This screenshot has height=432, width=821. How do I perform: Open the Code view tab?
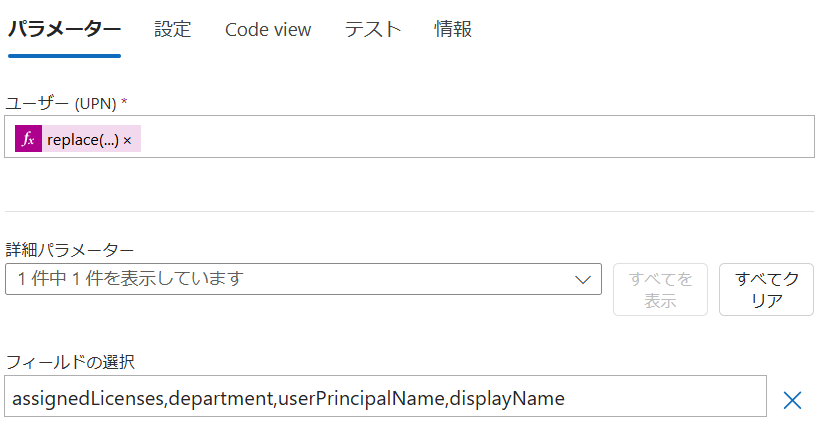click(268, 30)
